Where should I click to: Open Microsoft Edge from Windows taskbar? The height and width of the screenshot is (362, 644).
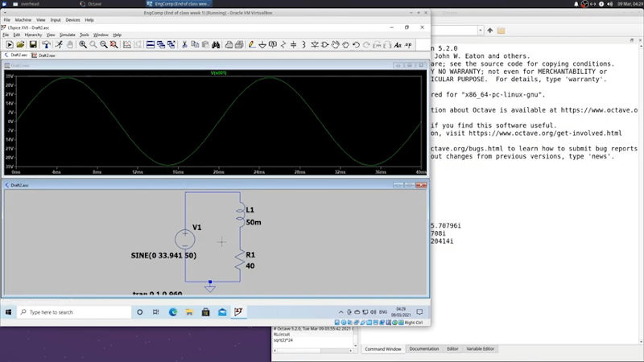coord(173,312)
